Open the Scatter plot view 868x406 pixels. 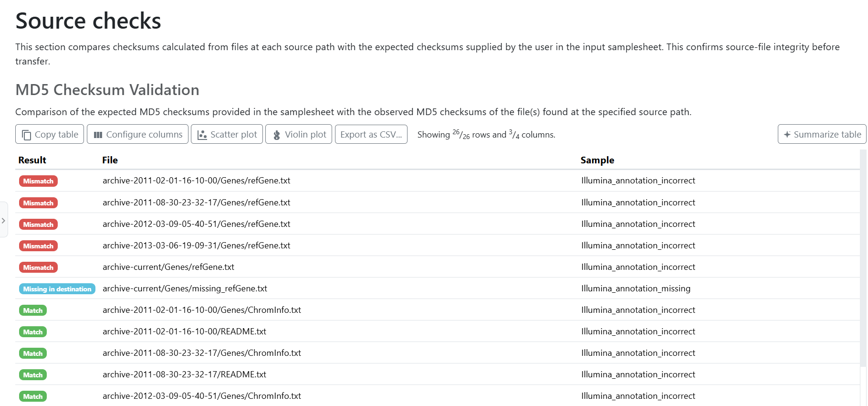pyautogui.click(x=227, y=134)
